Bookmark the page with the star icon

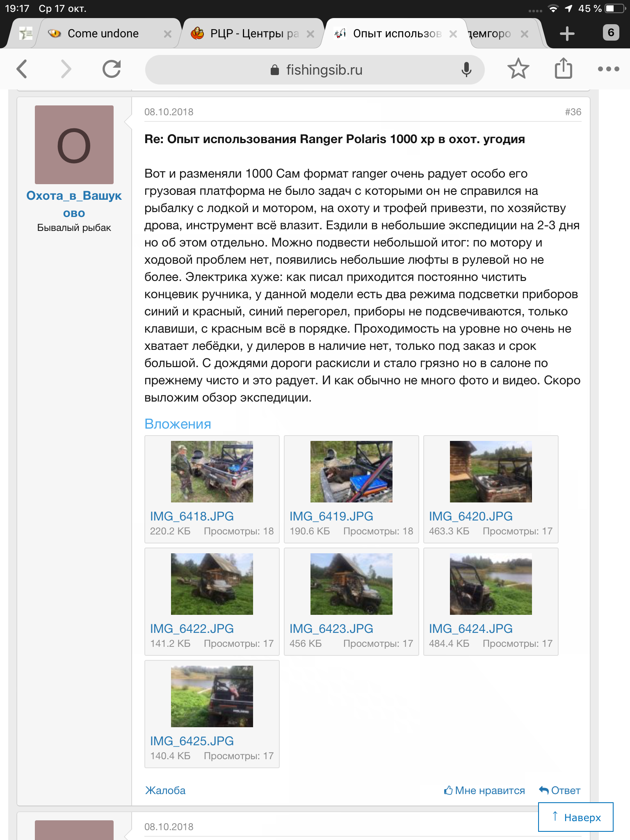[518, 68]
